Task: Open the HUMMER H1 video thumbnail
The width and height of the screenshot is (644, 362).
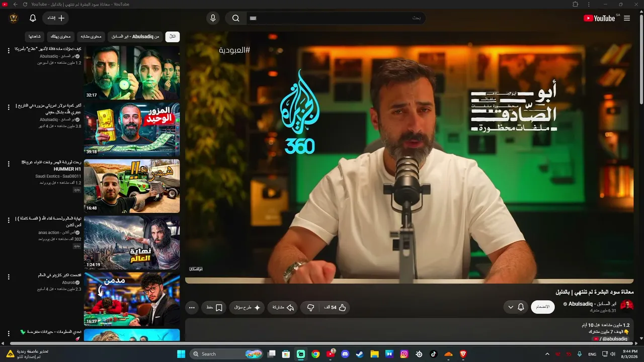Action: tap(132, 187)
